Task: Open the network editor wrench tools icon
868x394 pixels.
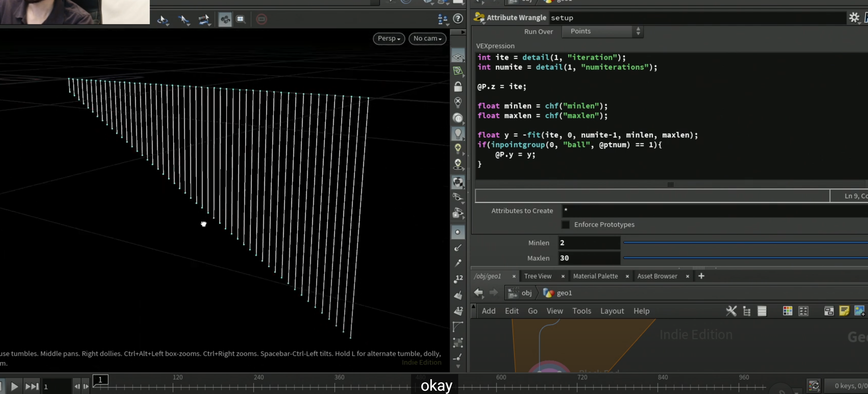Action: [731, 310]
